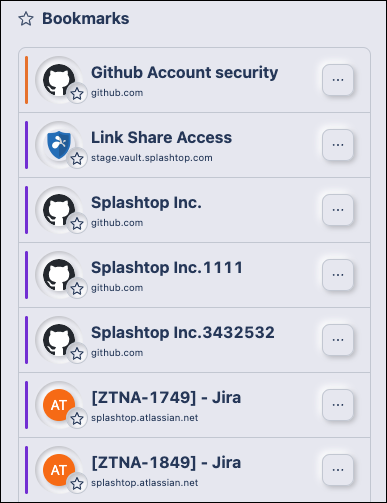The height and width of the screenshot is (503, 387).
Task: Open the more options menu for Github Account security
Action: coord(338,80)
